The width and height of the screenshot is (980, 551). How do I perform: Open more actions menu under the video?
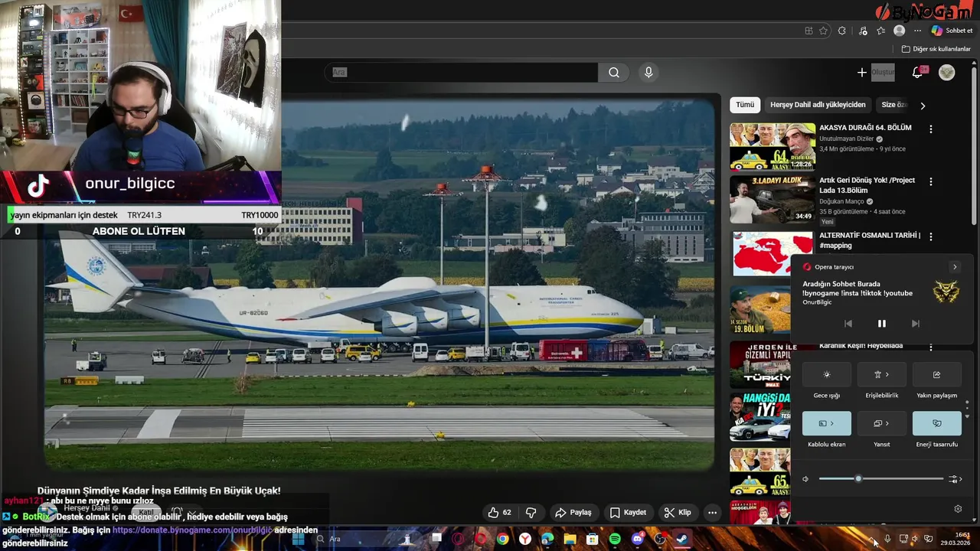[x=712, y=513]
